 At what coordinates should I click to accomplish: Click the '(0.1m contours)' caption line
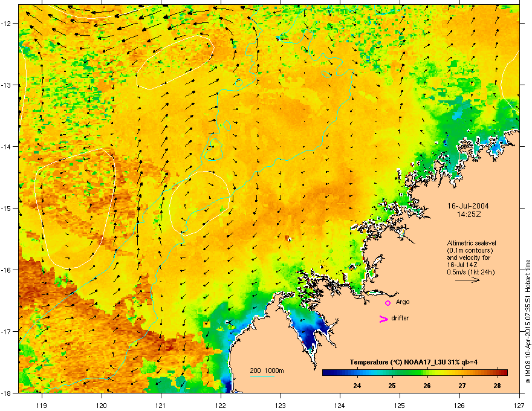470,250
